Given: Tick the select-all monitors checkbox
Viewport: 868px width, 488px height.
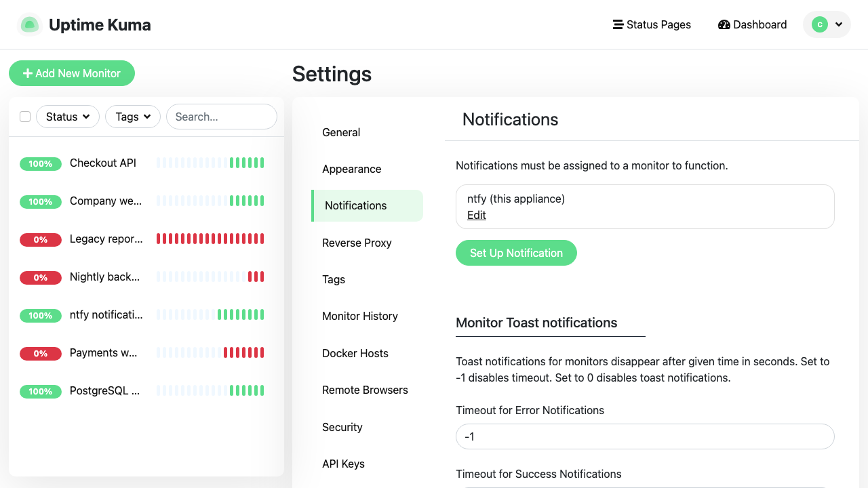Looking at the screenshot, I should pos(25,117).
